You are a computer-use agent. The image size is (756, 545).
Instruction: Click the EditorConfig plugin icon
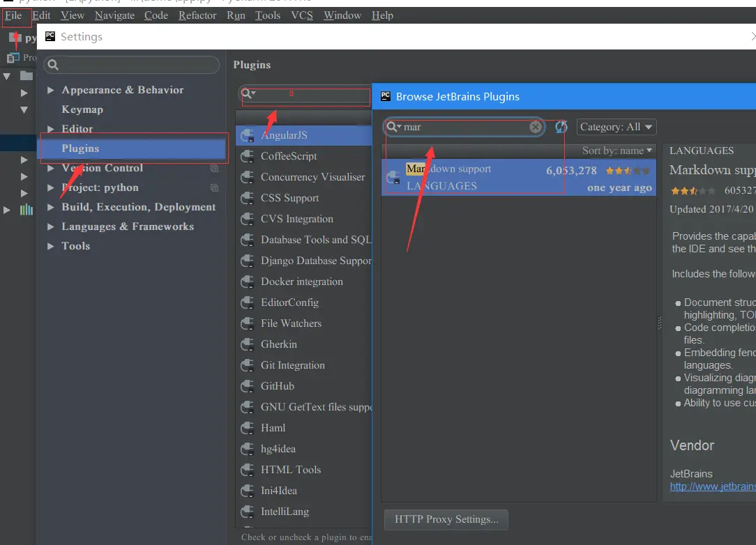(x=248, y=302)
